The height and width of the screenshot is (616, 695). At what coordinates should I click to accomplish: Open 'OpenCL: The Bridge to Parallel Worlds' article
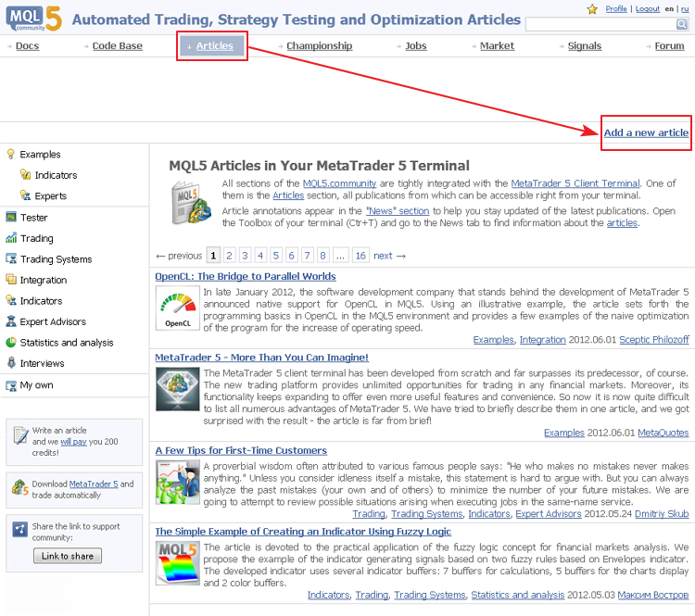point(246,277)
